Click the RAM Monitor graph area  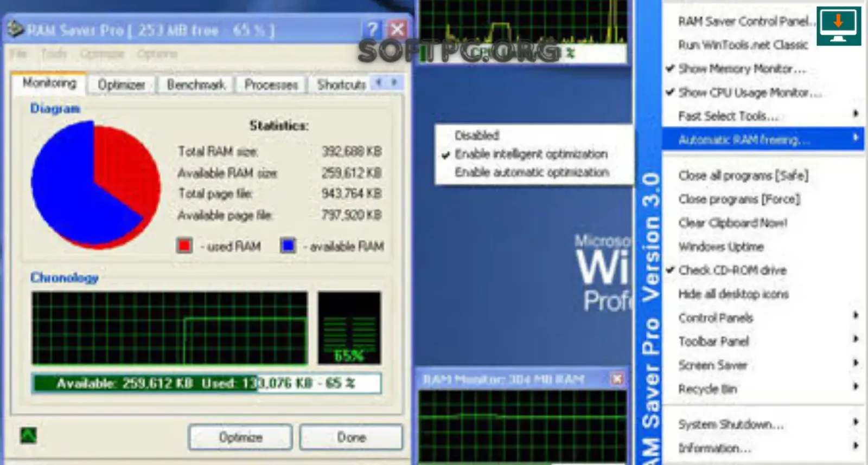[522, 426]
